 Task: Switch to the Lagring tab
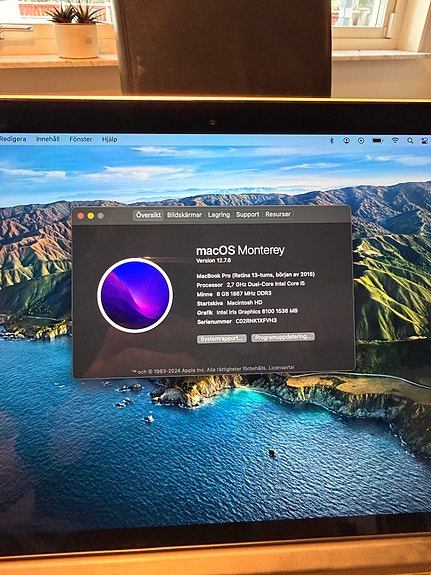click(x=219, y=215)
